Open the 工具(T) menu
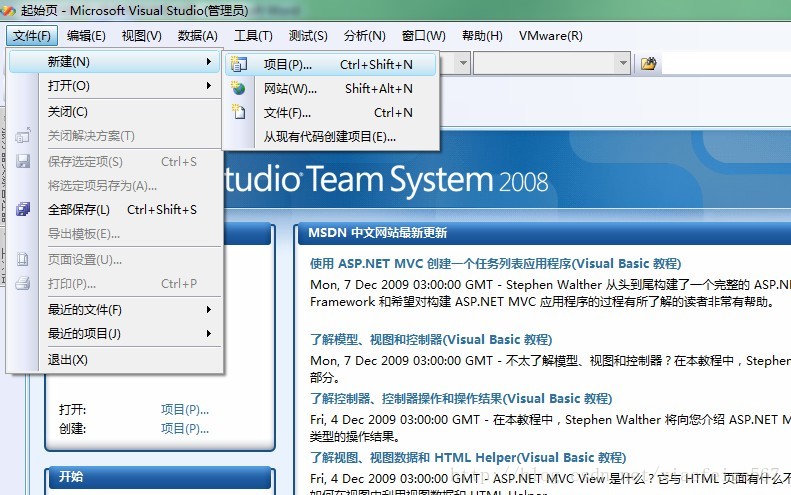This screenshot has width=791, height=495. pyautogui.click(x=253, y=36)
